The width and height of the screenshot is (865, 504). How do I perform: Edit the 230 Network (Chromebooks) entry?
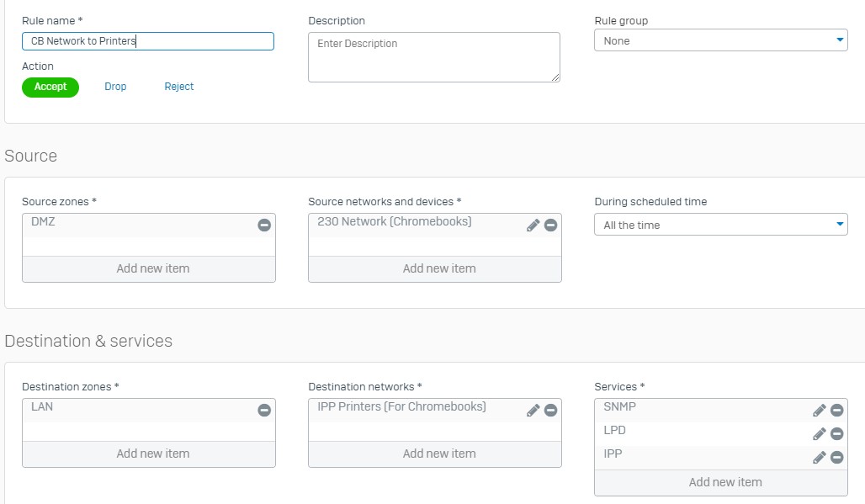click(533, 225)
